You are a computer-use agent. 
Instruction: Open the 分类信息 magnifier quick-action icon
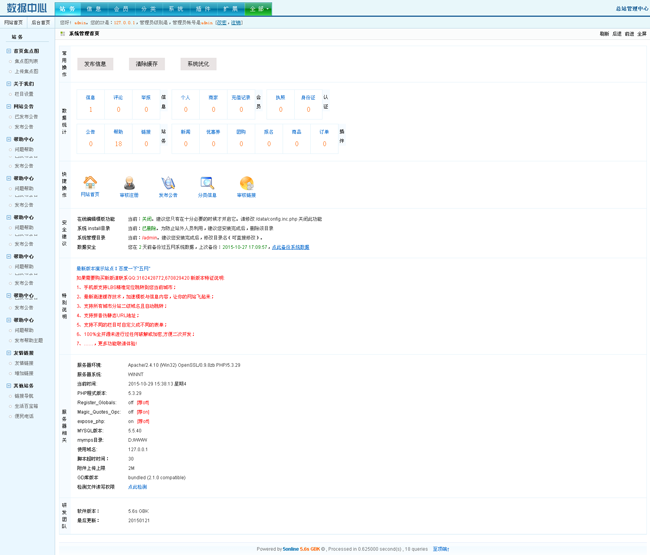pos(207,183)
